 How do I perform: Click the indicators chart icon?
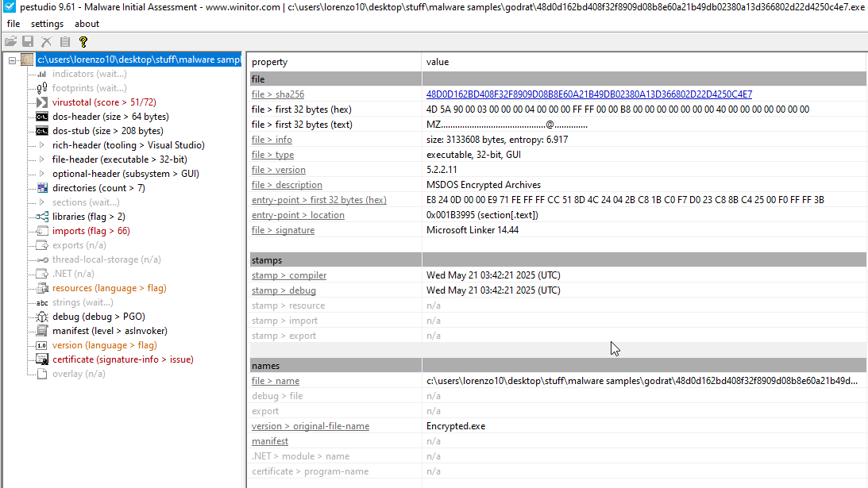pos(42,74)
